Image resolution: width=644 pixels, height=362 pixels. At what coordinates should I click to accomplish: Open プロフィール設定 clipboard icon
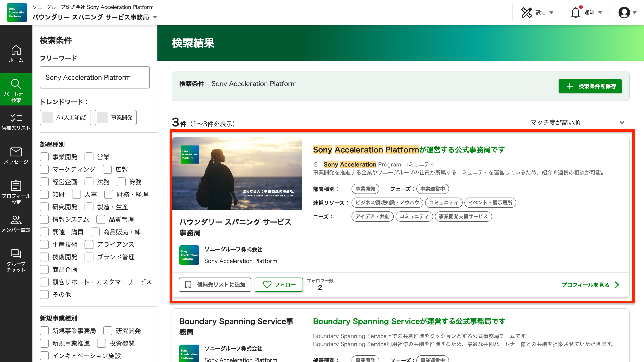[x=16, y=186]
